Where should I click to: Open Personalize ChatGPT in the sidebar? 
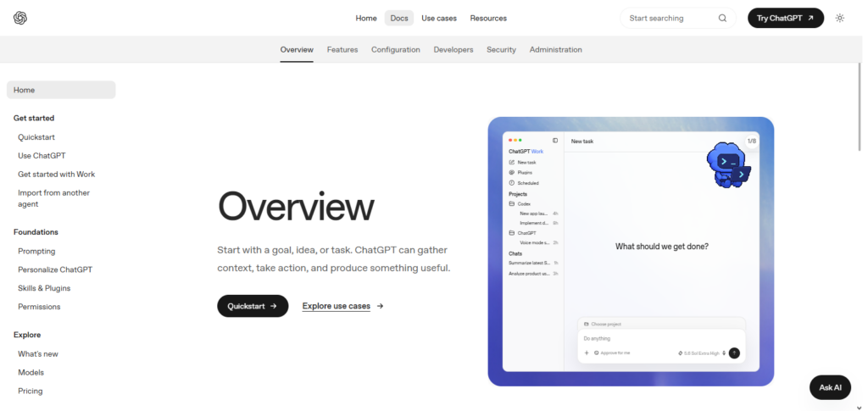click(55, 269)
